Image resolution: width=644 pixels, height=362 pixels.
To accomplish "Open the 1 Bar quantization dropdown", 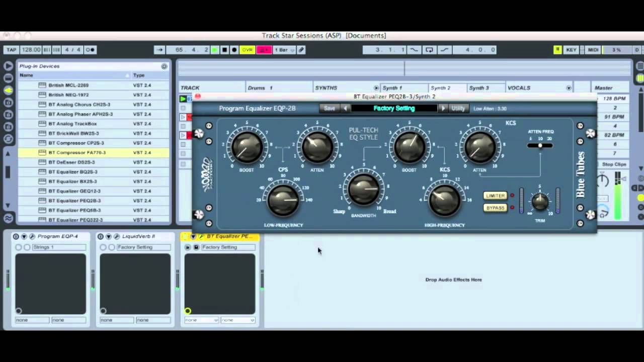I will 284,50.
